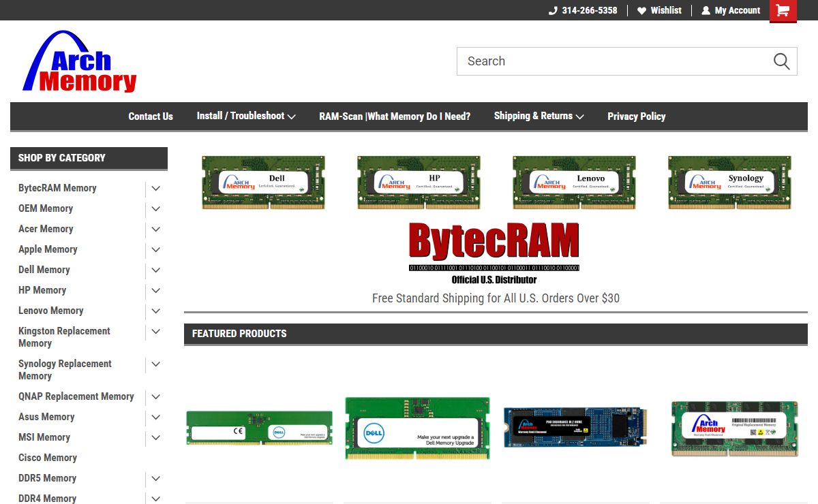Click the BytecRAM Official U.S. Distributor logo
818x504 pixels.
(494, 253)
